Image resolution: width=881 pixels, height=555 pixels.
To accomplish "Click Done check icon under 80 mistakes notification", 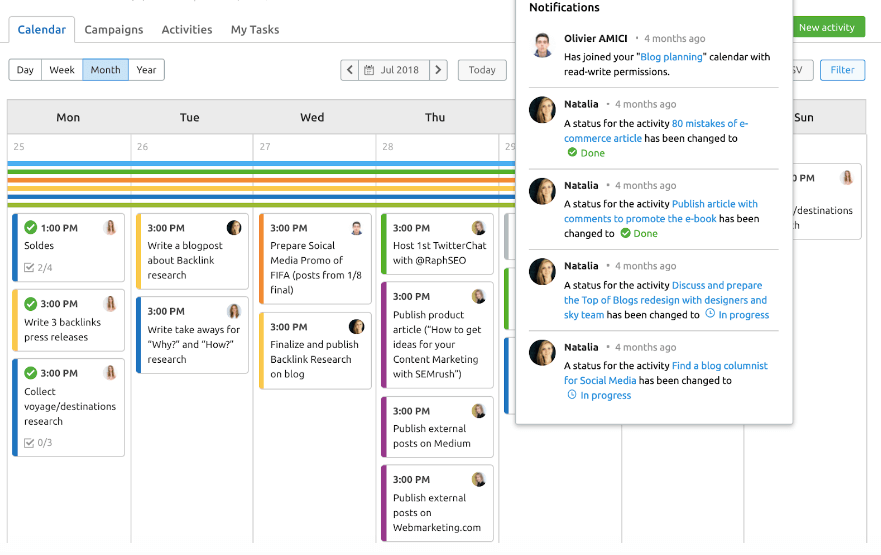I will [x=572, y=152].
